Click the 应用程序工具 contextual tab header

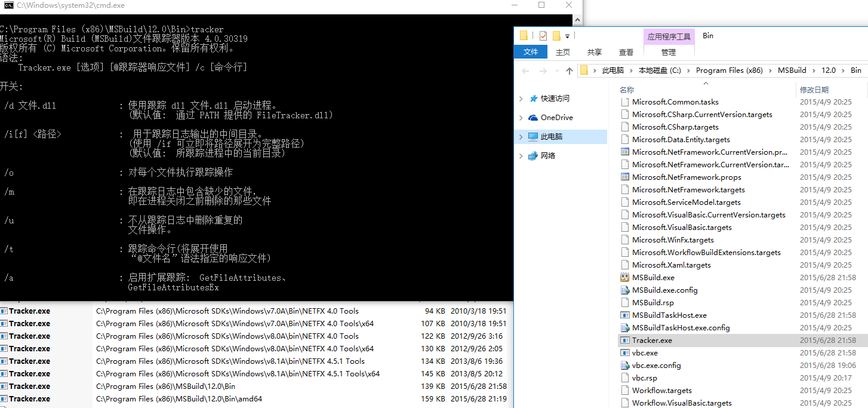click(669, 36)
